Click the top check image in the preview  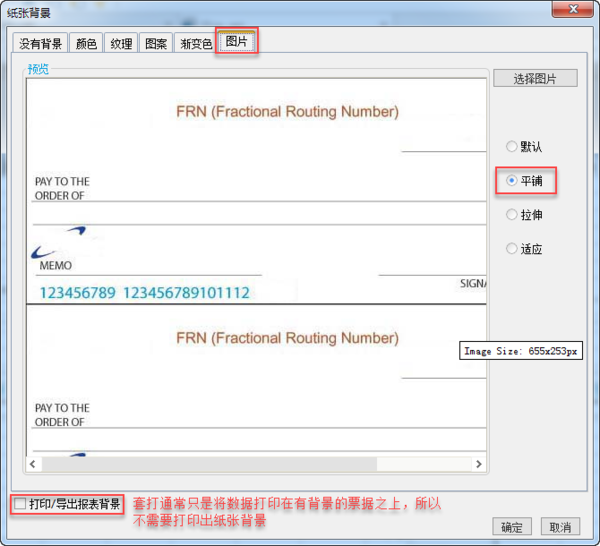(x=256, y=190)
